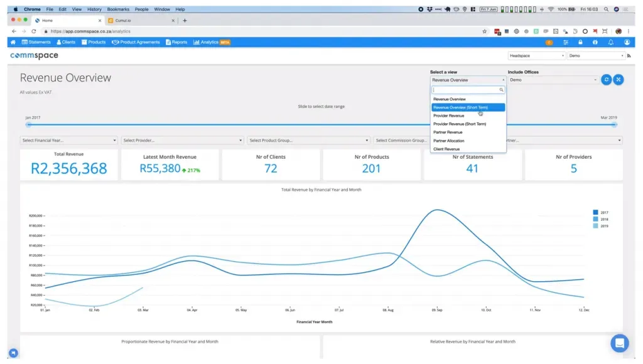
Task: Open the Chrome History menu
Action: (x=94, y=9)
